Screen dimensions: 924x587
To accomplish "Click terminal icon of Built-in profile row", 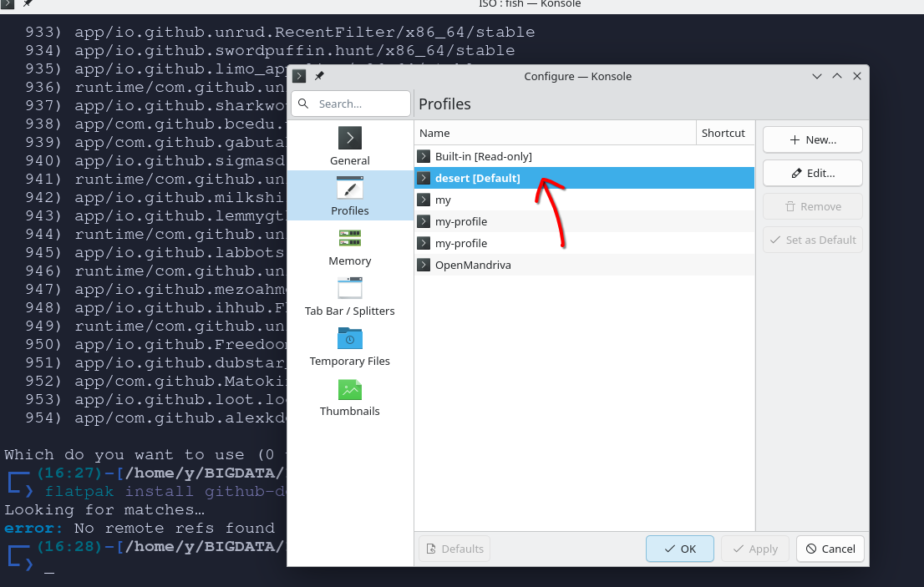I will [424, 156].
